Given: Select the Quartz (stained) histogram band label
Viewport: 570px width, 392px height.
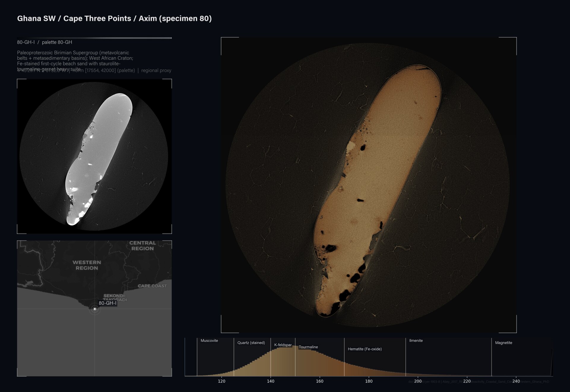Looking at the screenshot, I should [251, 343].
